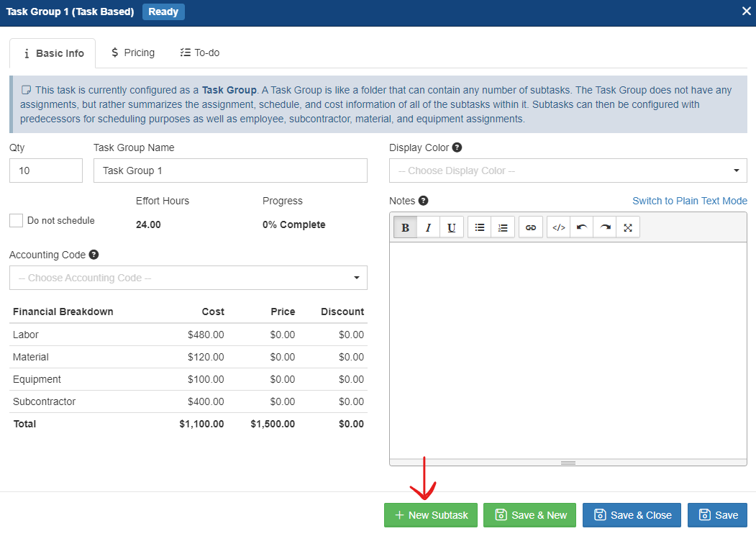Screen dimensions: 756x536
Task: Undo the last edit in Notes
Action: 582,227
